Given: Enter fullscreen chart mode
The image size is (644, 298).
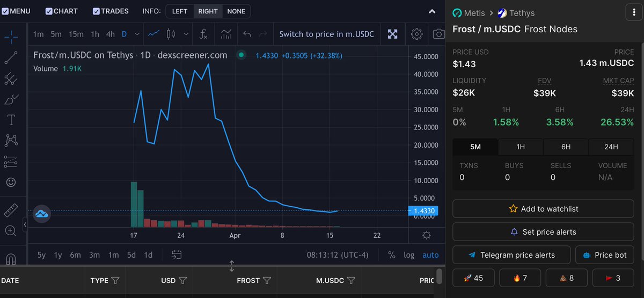Looking at the screenshot, I should (x=393, y=34).
